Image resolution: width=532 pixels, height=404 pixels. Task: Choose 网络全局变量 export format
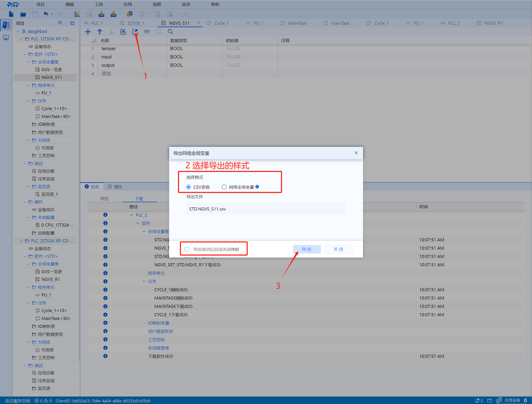[224, 187]
